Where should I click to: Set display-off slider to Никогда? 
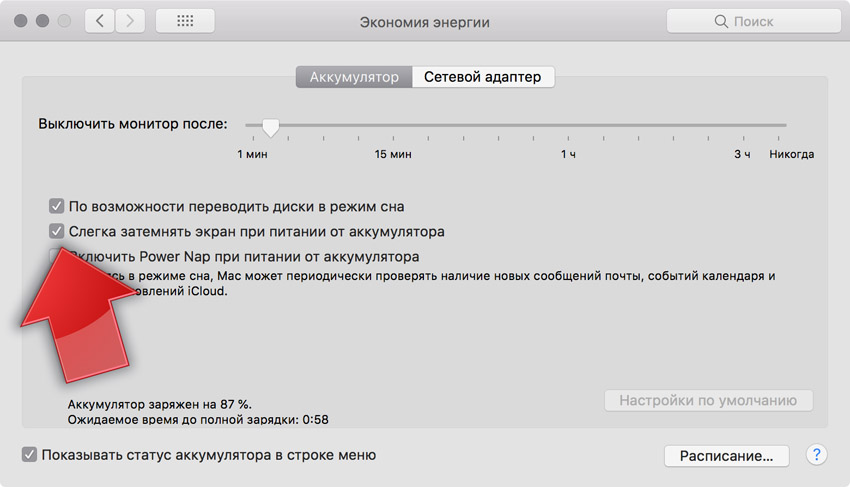[x=786, y=126]
